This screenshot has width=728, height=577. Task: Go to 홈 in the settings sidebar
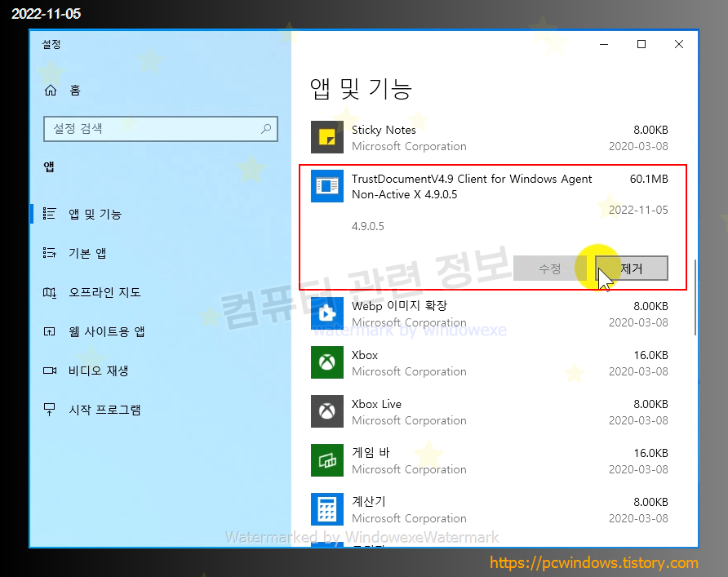point(160,90)
